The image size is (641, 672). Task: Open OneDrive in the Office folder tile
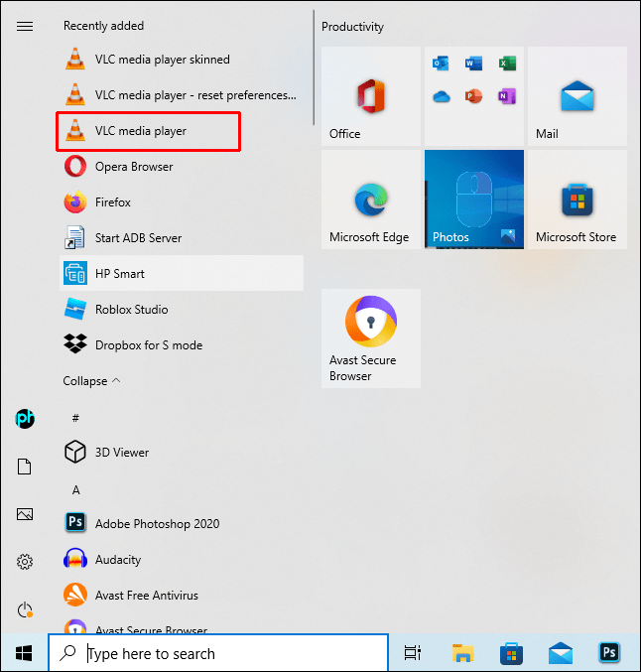coord(441,96)
